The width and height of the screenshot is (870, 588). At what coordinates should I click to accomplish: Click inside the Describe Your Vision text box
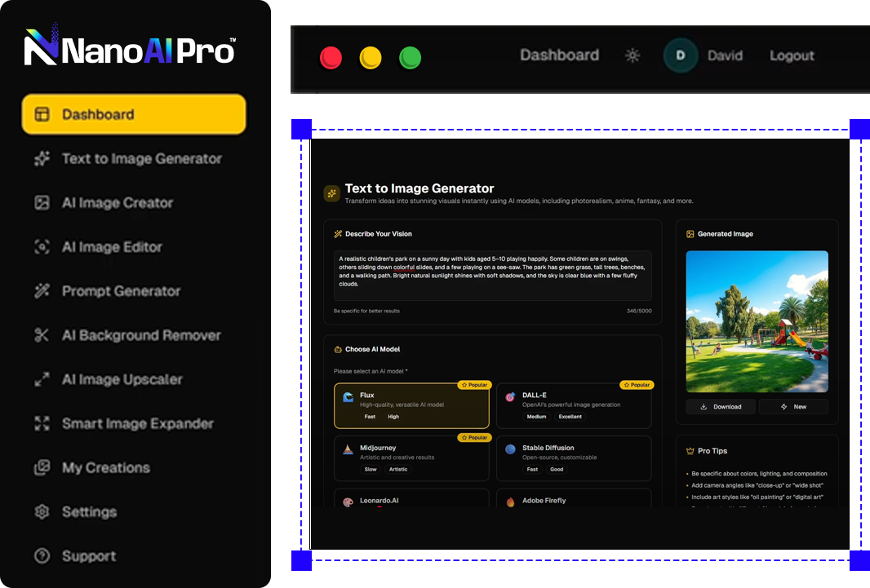tap(492, 275)
